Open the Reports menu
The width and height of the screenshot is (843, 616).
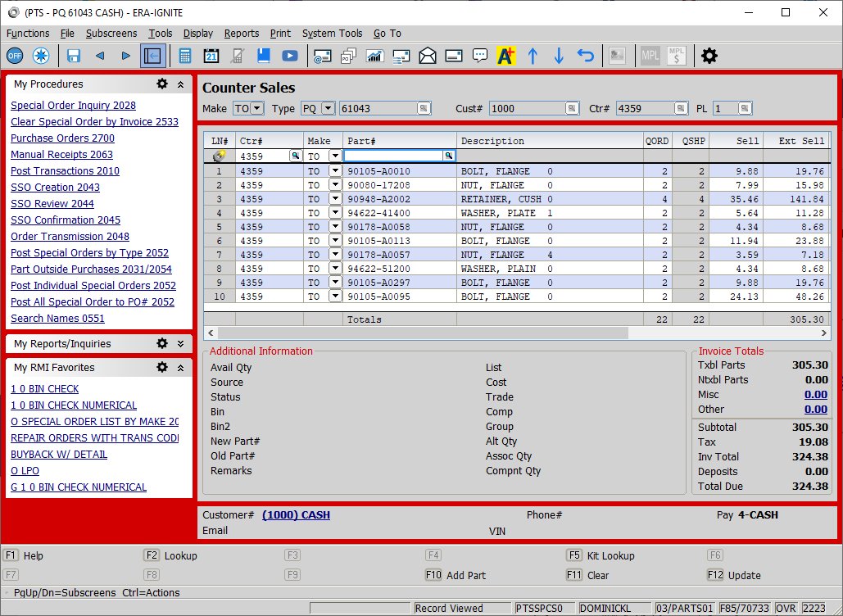(x=242, y=34)
